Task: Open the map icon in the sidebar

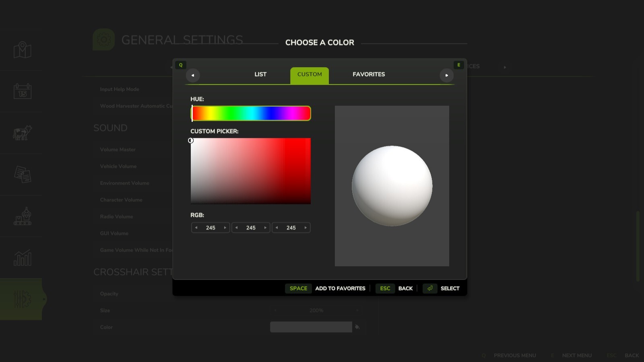Action: 22,50
